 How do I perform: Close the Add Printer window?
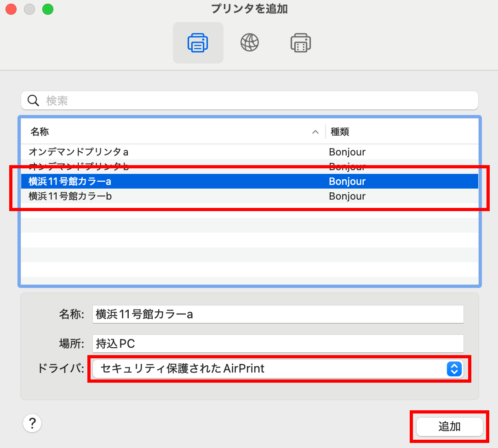tap(11, 9)
